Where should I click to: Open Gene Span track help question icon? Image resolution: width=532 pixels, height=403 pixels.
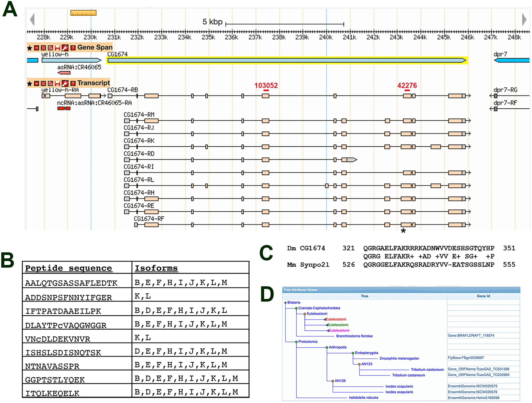73,48
